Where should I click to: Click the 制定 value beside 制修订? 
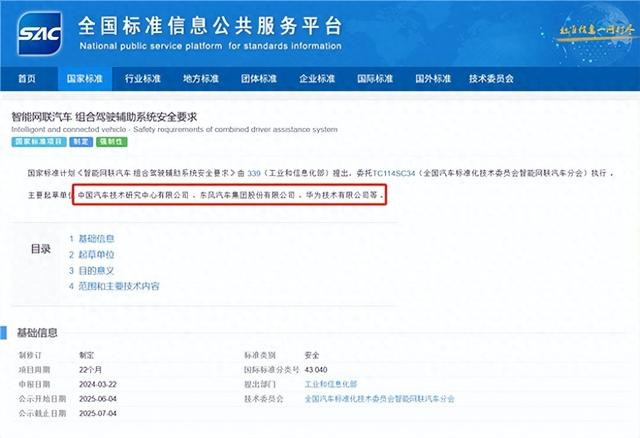pos(87,356)
